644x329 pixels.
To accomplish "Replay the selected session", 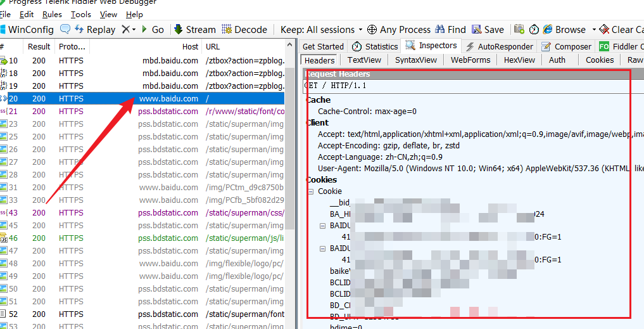I will point(95,30).
